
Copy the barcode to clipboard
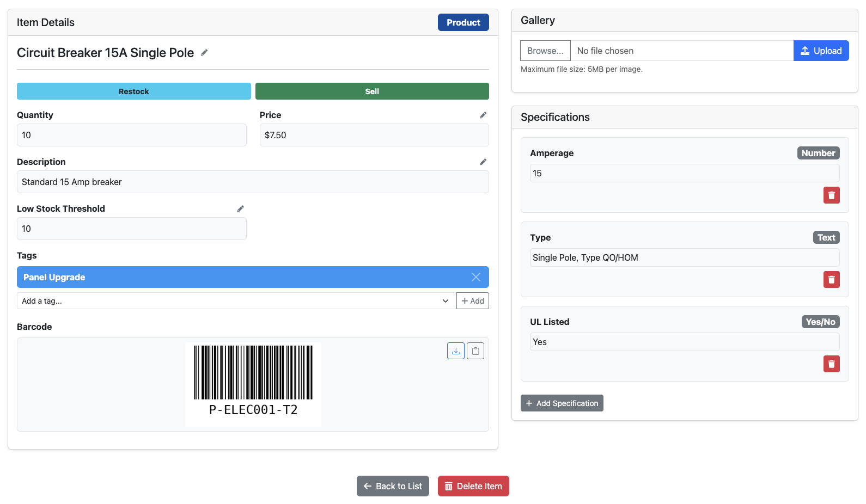[475, 351]
